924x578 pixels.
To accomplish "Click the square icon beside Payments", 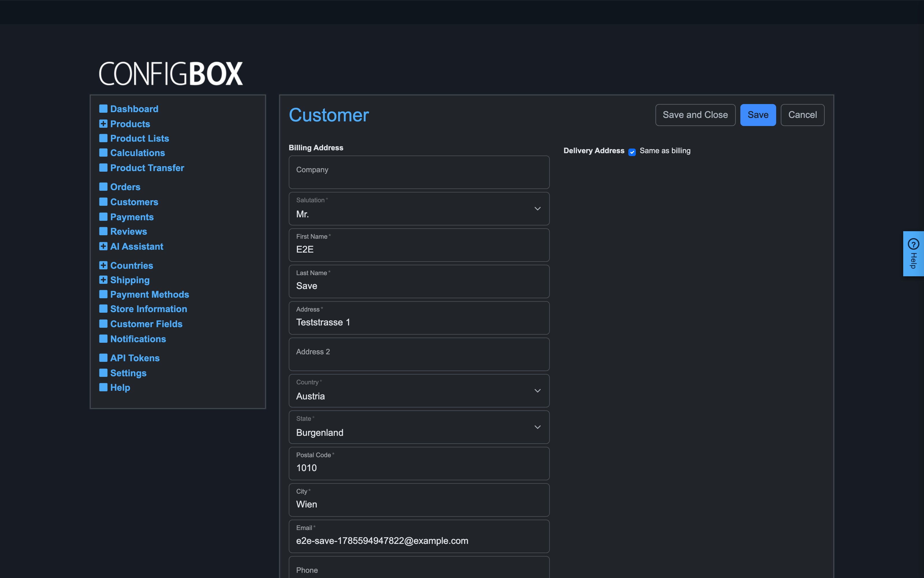I will (x=103, y=217).
